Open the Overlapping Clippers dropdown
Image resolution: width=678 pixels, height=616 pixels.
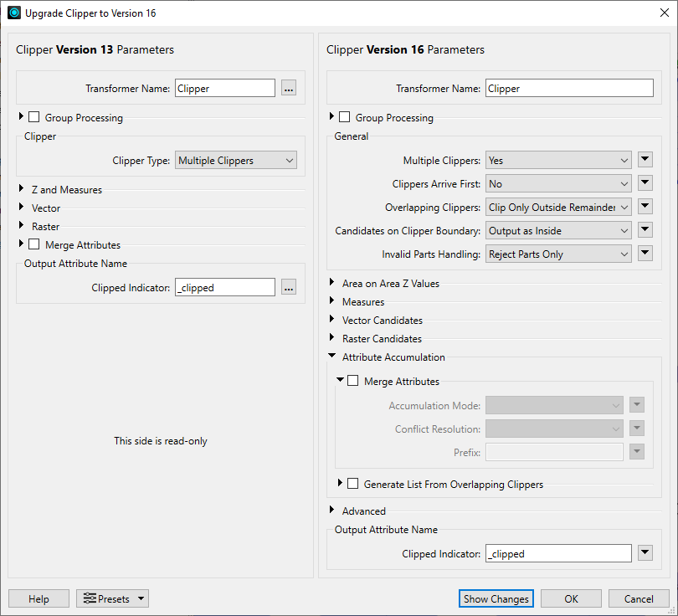pos(558,207)
